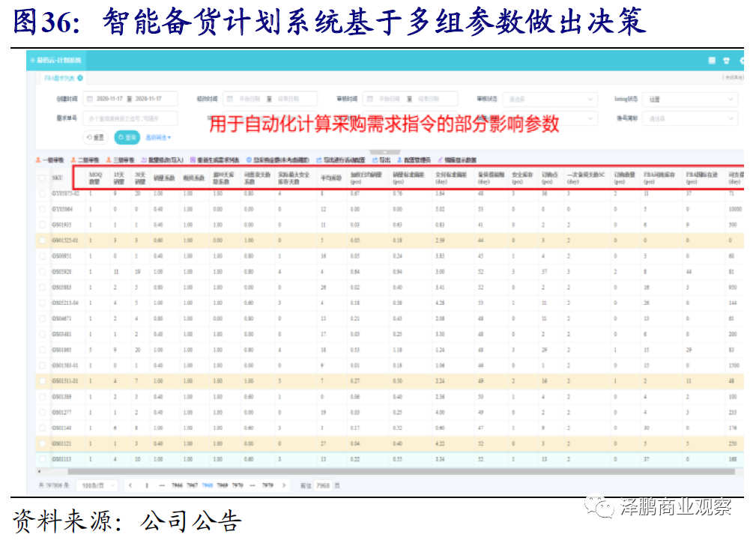Screen dimensions: 756x540
Task: Click the blue 查询 search button
Action: pos(127,137)
